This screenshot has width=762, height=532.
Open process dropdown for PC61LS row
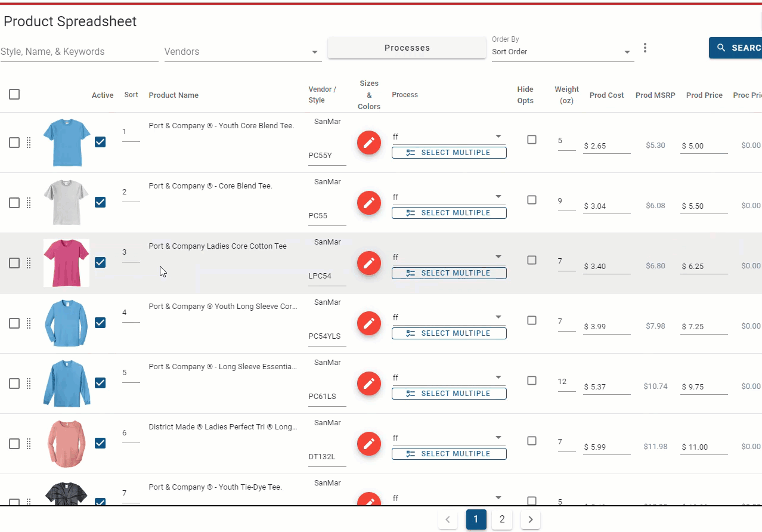(448, 378)
